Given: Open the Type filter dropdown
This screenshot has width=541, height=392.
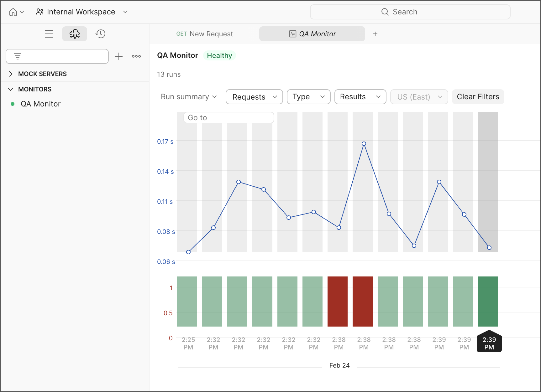Looking at the screenshot, I should coord(308,97).
